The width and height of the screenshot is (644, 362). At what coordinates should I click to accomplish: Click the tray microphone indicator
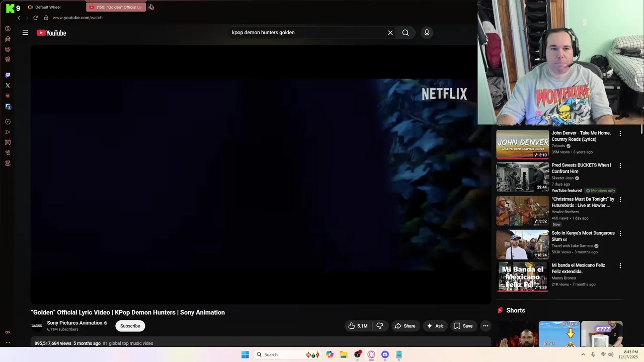point(593,354)
